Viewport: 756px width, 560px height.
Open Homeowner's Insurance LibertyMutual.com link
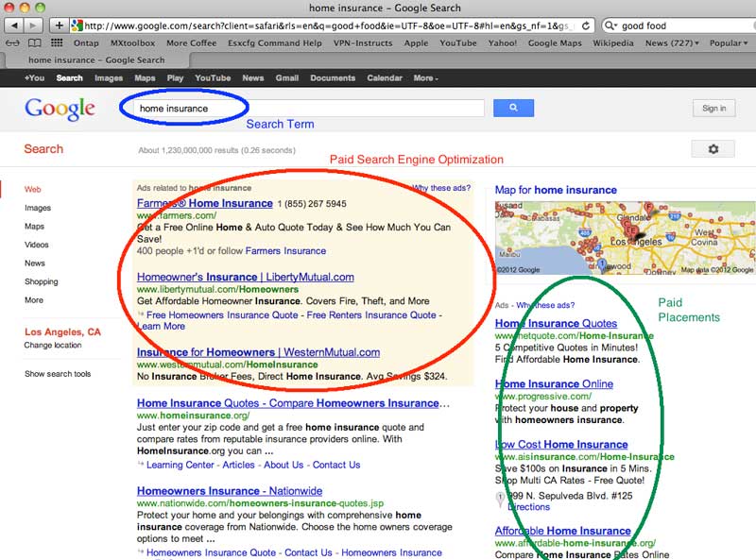tap(246, 277)
